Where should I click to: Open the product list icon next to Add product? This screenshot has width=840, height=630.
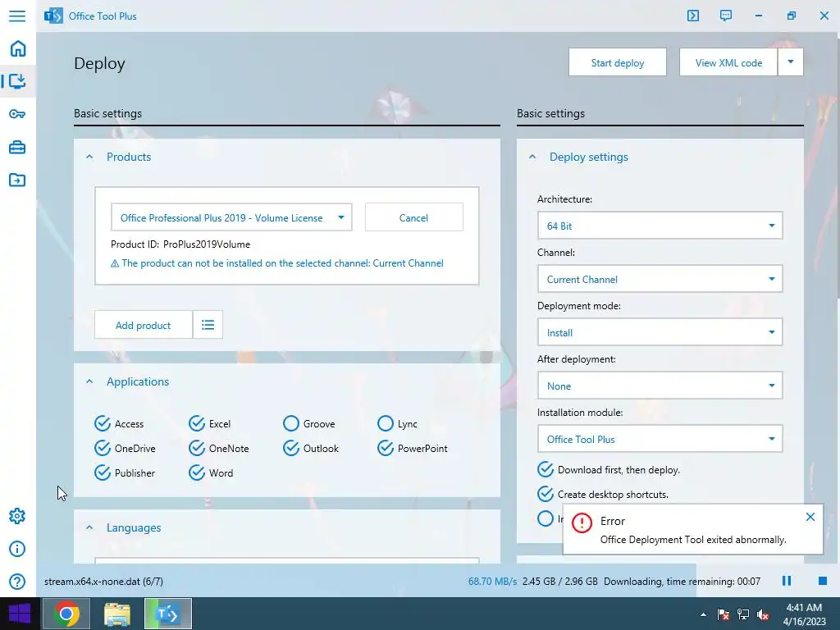click(208, 325)
